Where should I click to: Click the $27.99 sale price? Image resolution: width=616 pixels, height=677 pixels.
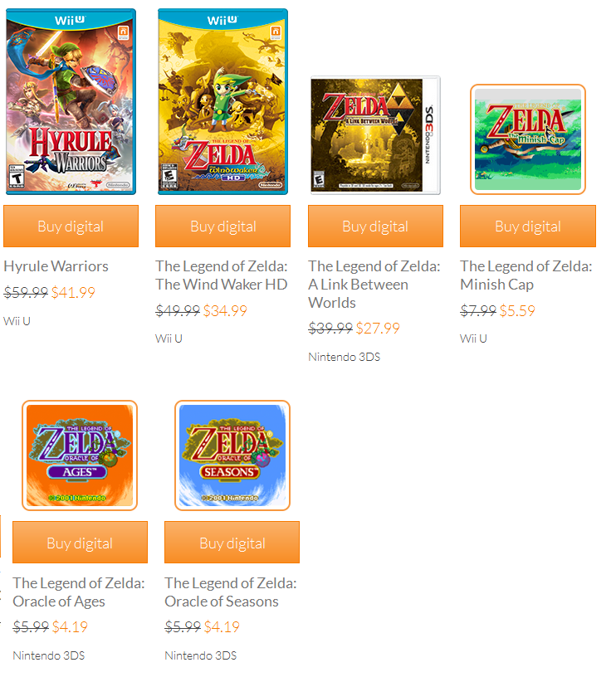point(378,329)
